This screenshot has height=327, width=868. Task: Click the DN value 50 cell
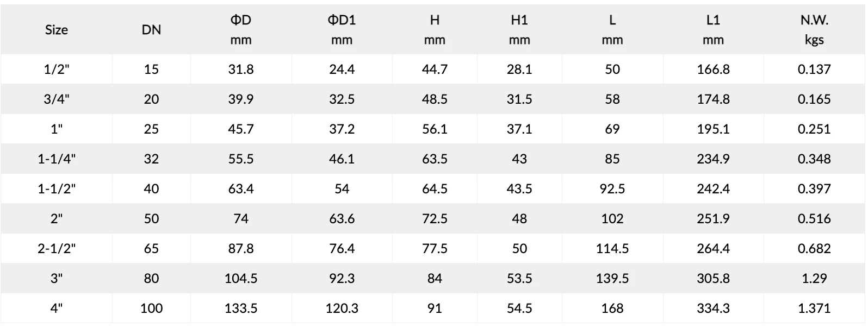[x=151, y=219]
